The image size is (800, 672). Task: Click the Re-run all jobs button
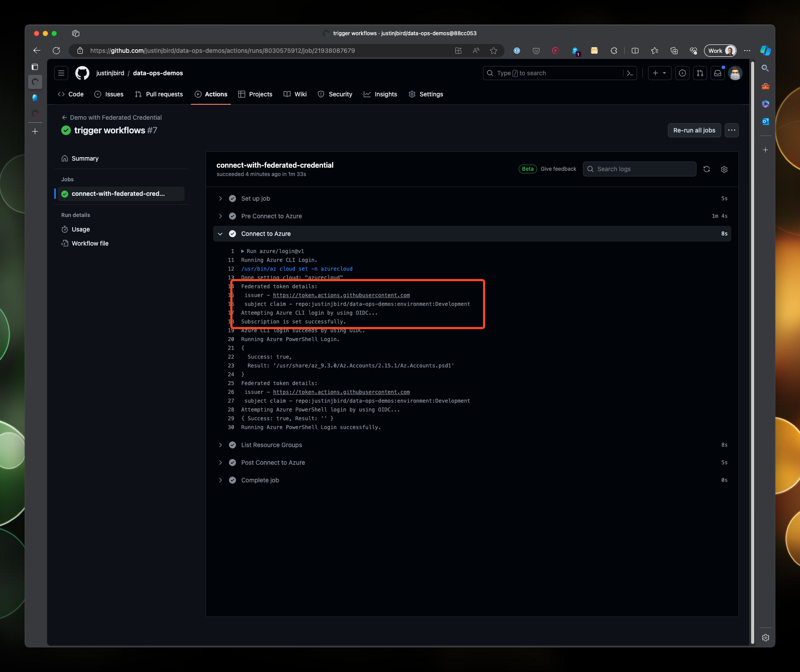tap(694, 130)
